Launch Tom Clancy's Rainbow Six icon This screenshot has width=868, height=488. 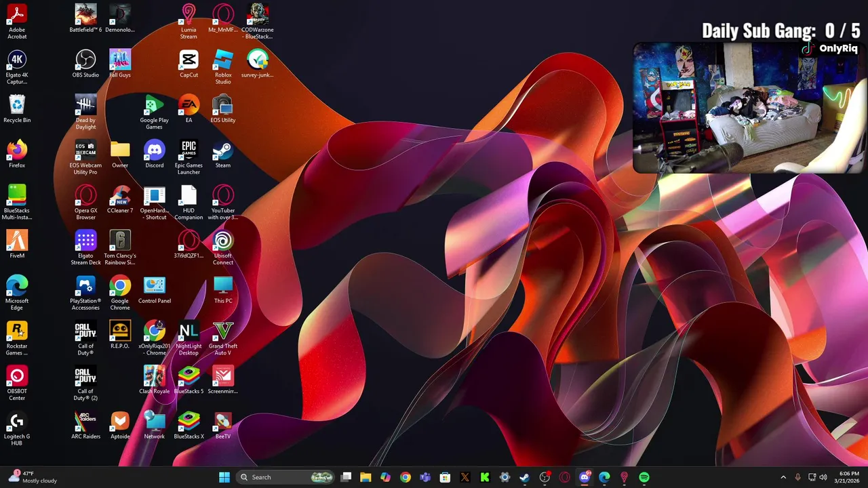pyautogui.click(x=120, y=248)
